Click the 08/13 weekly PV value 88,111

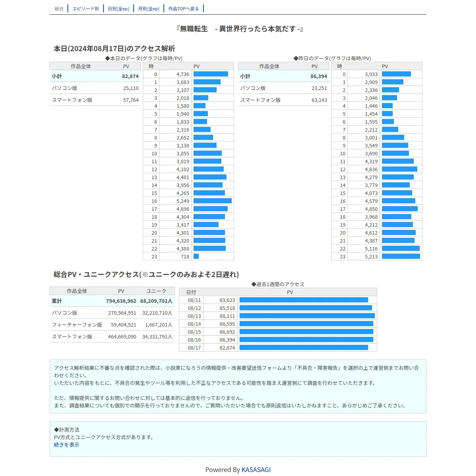click(x=227, y=316)
